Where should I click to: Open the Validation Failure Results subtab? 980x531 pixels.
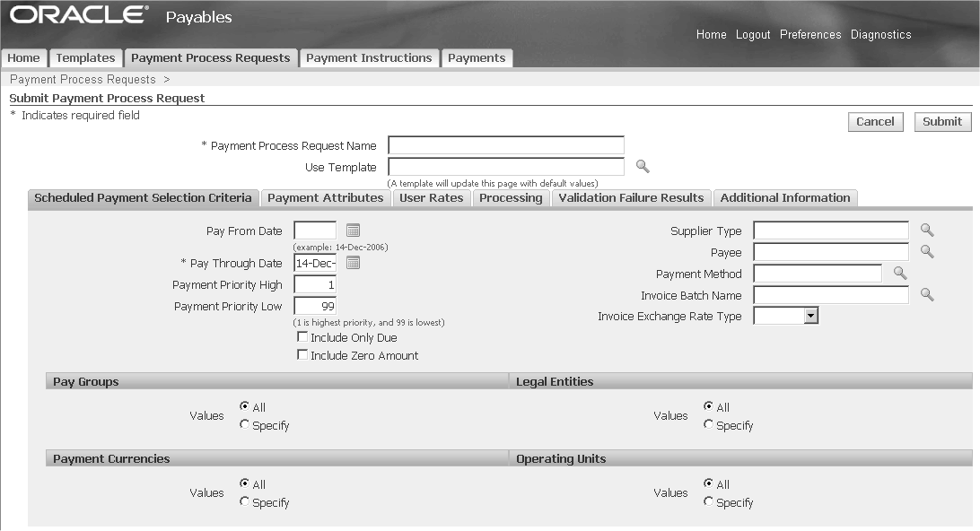coord(631,198)
